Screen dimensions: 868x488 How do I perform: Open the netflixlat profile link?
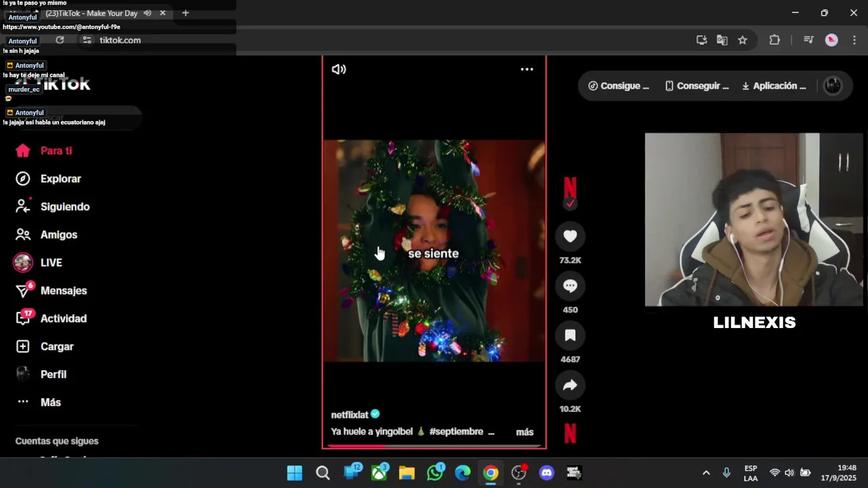[x=350, y=415]
